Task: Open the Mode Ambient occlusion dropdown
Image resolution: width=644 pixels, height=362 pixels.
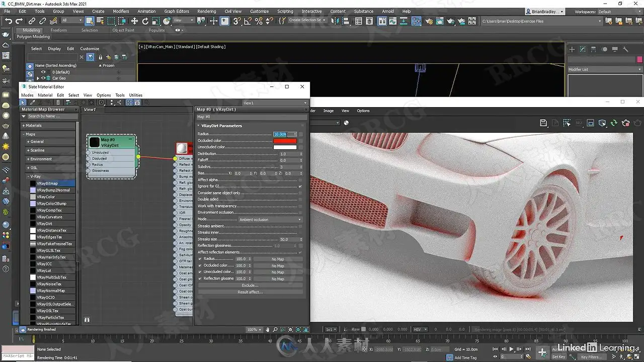Action: (270, 220)
